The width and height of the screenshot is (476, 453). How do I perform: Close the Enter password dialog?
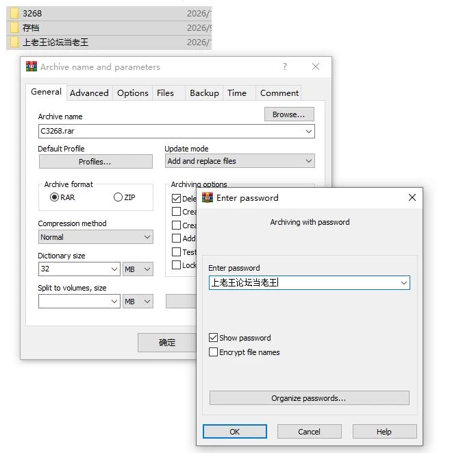[x=412, y=197]
